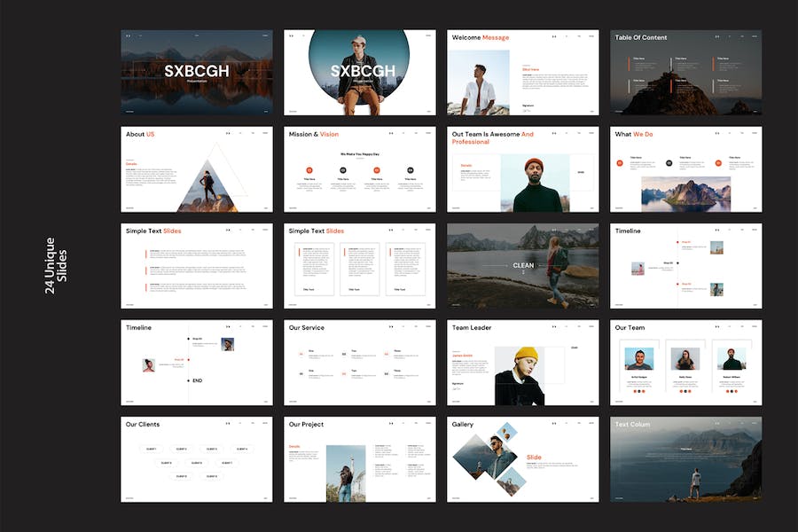
Task: Click the 'CLIENT 1' pill in Our Clients
Action: point(151,449)
